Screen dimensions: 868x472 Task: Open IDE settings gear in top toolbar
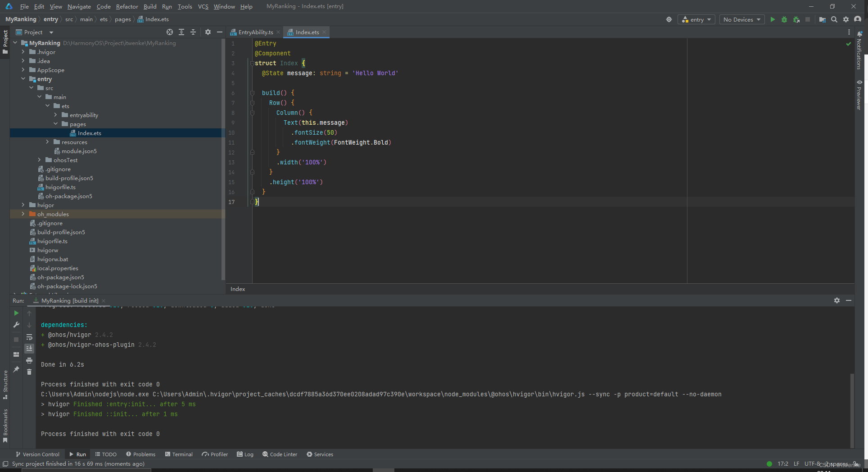click(x=846, y=19)
